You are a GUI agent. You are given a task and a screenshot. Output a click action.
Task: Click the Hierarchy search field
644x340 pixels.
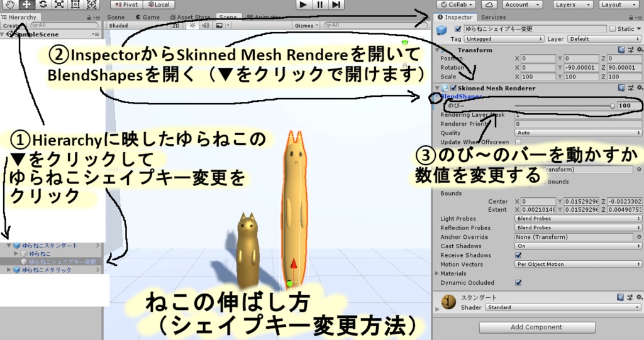[x=65, y=26]
